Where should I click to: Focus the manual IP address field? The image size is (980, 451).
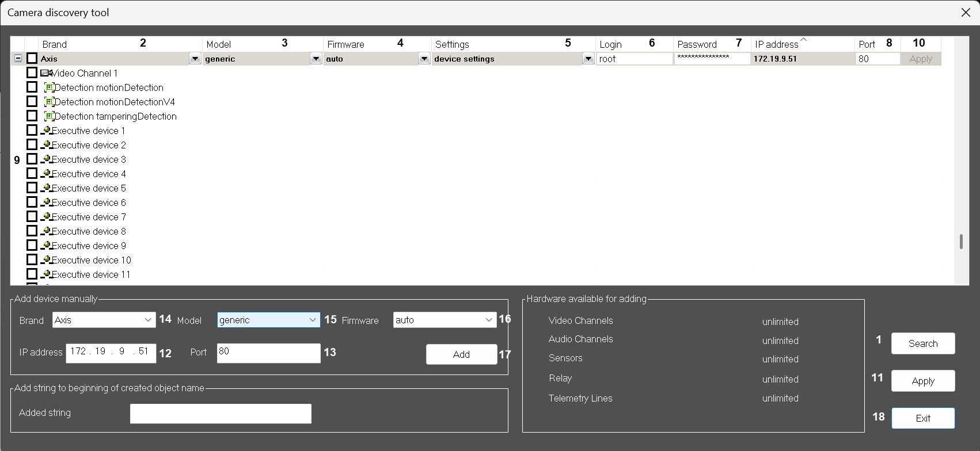[x=111, y=353]
